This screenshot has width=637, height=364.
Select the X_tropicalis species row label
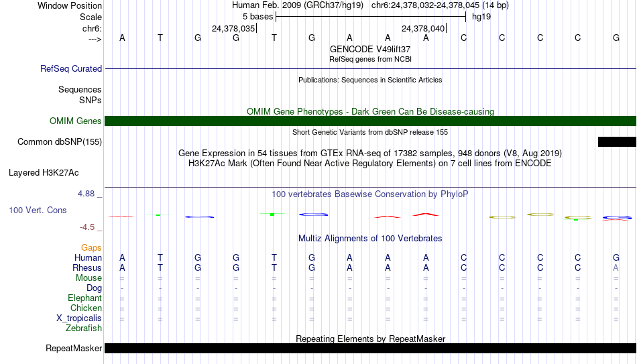[x=79, y=318]
